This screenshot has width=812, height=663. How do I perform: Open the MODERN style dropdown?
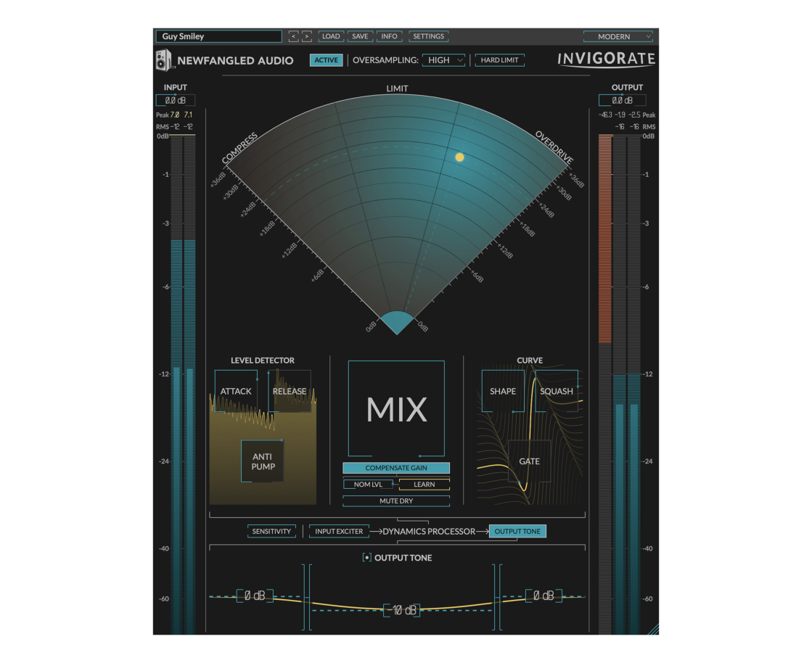(618, 36)
